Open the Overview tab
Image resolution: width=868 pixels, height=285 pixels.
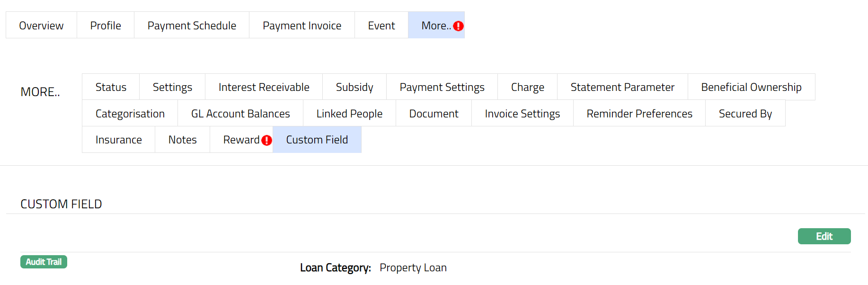pos(41,26)
